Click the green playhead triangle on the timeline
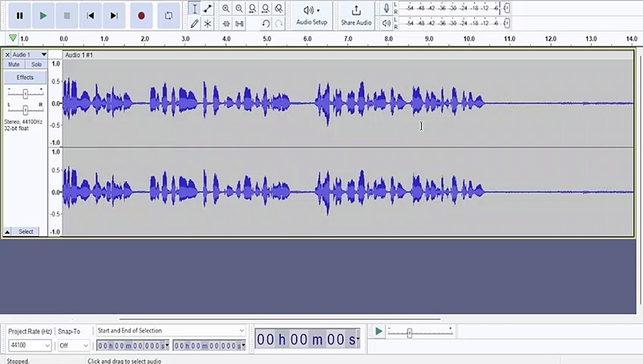The image size is (643, 364). tap(13, 38)
